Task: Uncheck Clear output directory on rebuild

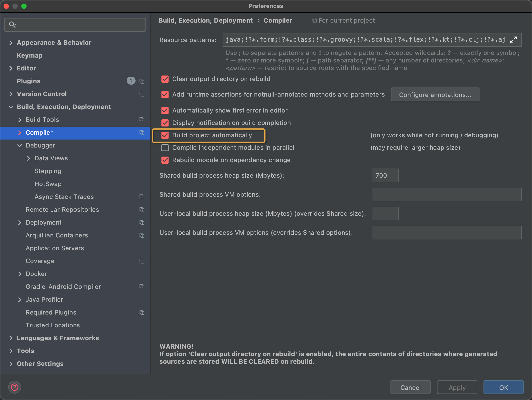Action: point(165,79)
